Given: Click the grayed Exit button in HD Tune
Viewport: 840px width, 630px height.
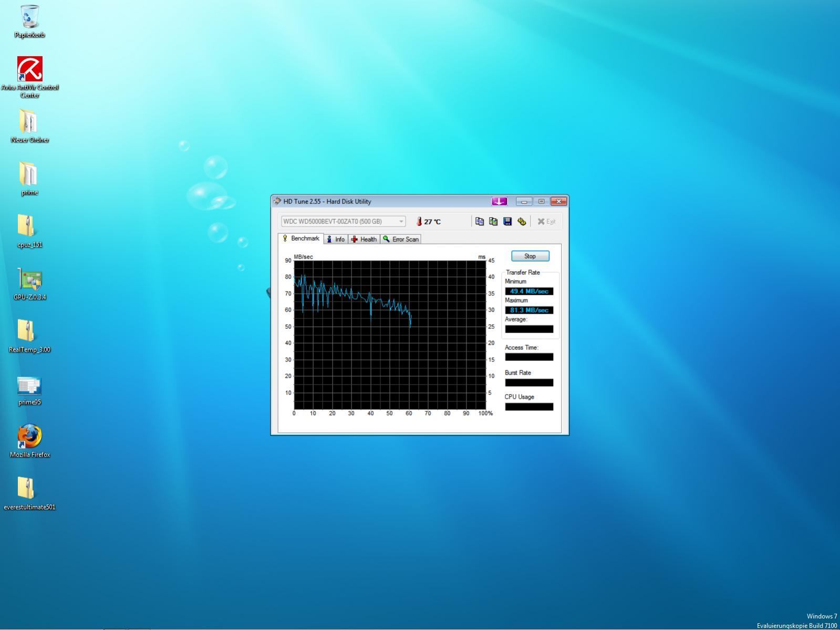Looking at the screenshot, I should tap(546, 222).
